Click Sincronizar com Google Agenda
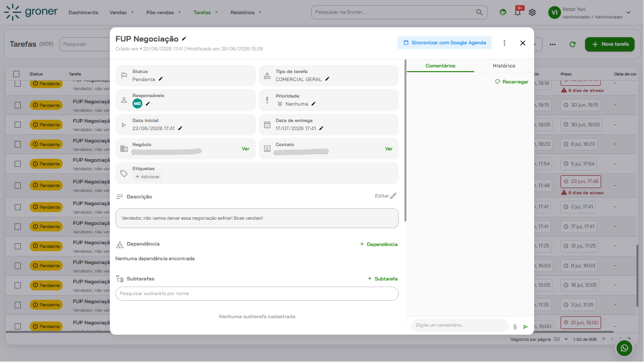Viewport: 644px width, 362px height. (445, 43)
